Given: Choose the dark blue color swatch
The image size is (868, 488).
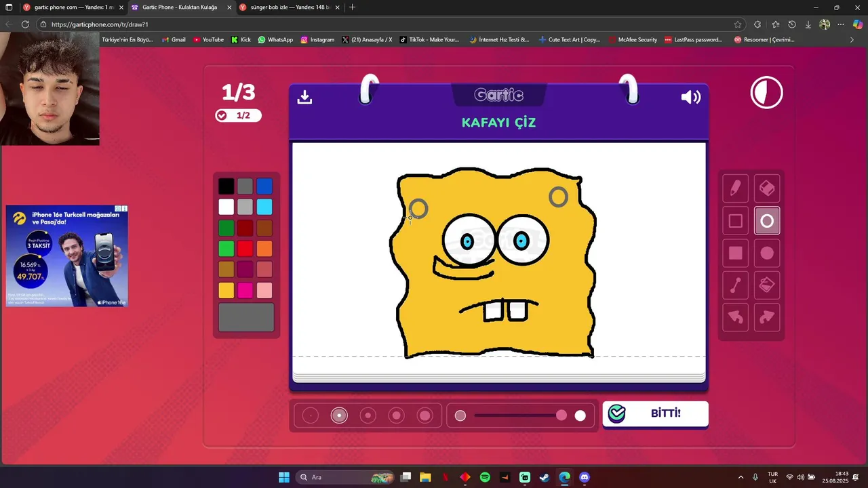Looking at the screenshot, I should tap(264, 186).
